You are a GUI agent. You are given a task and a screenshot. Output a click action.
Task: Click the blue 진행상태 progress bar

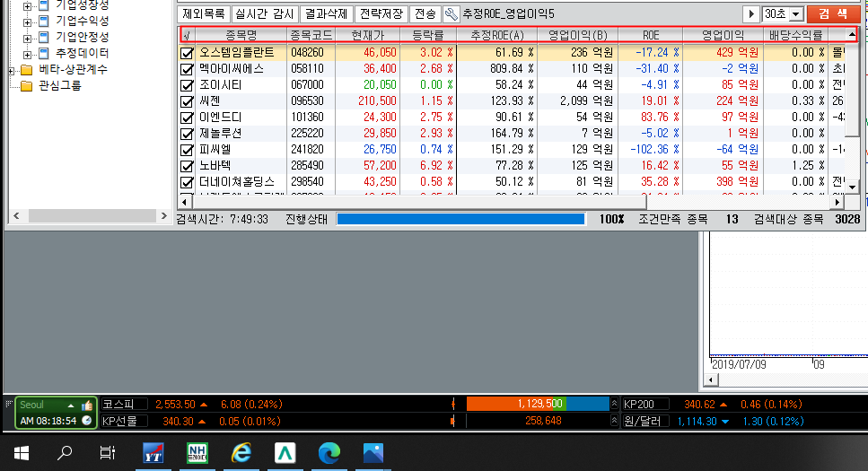point(460,219)
